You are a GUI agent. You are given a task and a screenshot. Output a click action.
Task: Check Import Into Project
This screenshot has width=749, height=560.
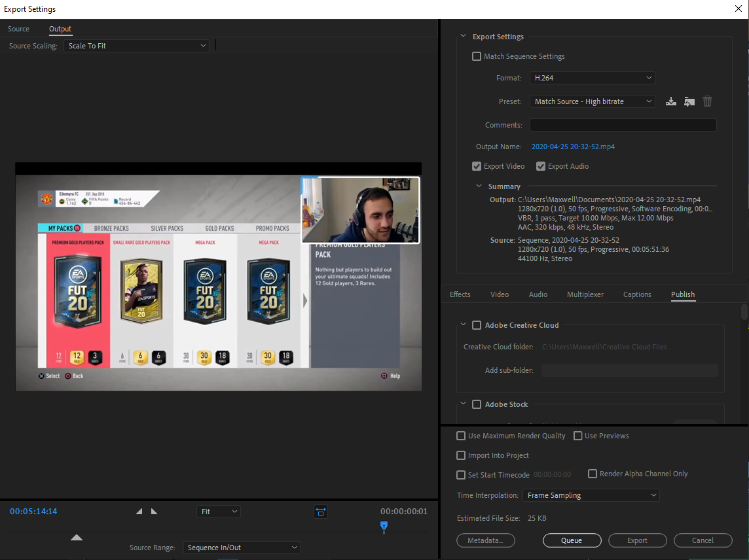[x=460, y=455]
